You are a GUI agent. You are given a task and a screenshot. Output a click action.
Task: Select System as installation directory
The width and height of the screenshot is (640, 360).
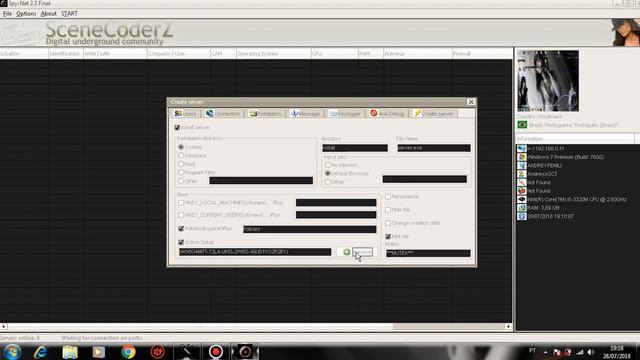[181, 147]
